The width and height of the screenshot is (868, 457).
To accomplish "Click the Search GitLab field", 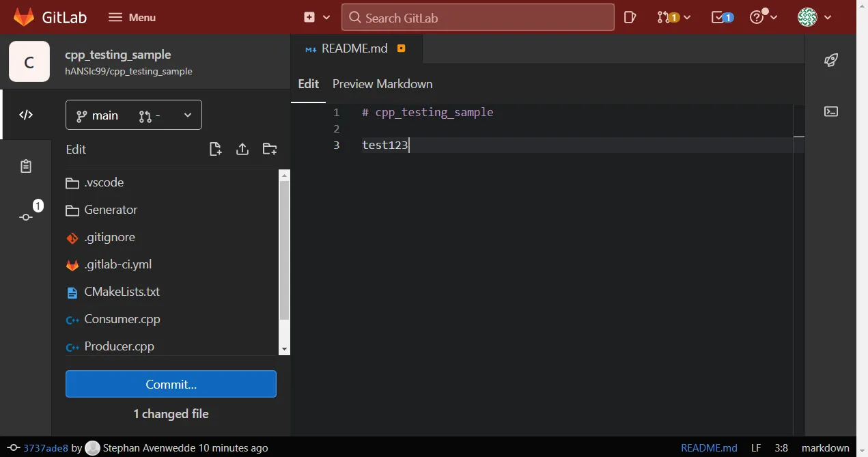I will click(x=477, y=17).
